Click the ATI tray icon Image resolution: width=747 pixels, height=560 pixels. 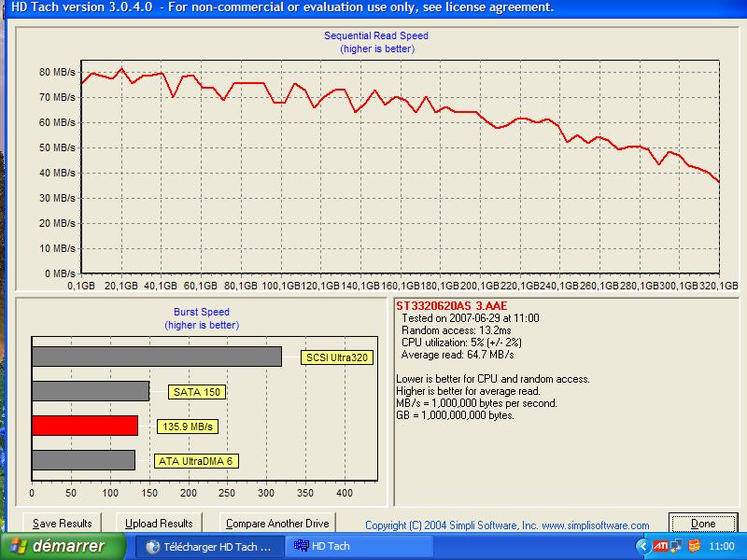click(x=660, y=546)
